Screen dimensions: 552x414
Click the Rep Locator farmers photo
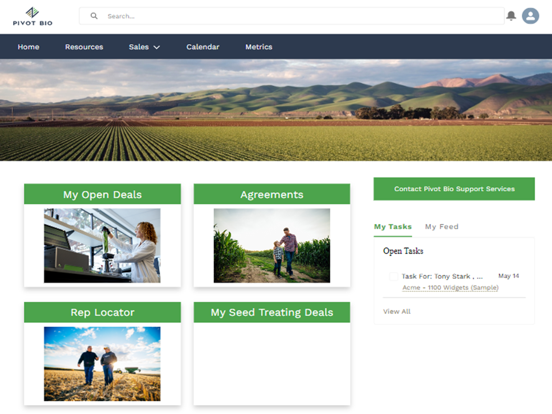102,364
